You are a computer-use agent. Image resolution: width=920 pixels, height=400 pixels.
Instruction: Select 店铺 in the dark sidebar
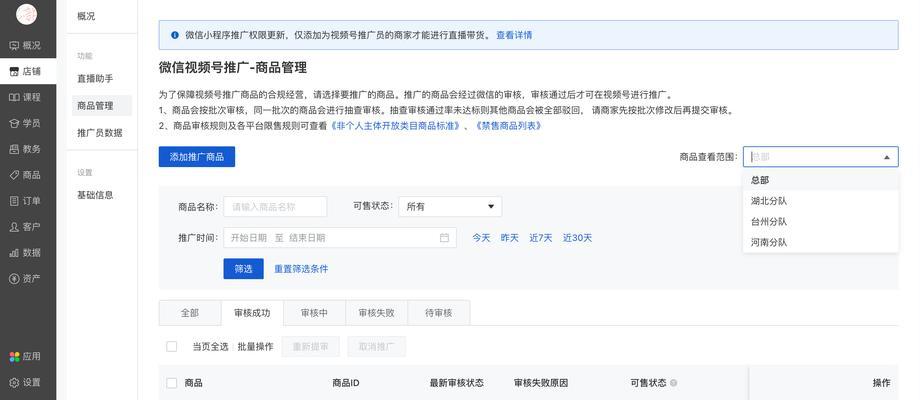28,72
